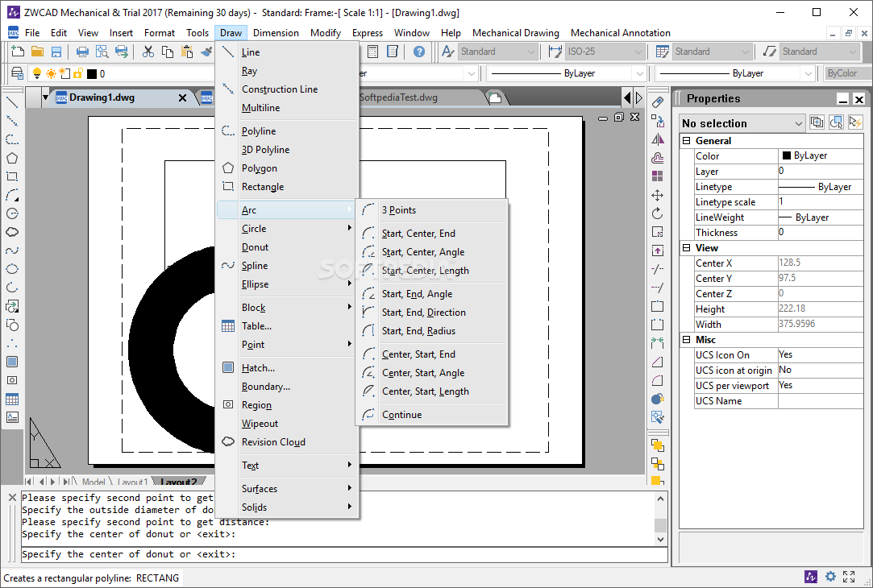Collapse the Misc section

tap(687, 340)
